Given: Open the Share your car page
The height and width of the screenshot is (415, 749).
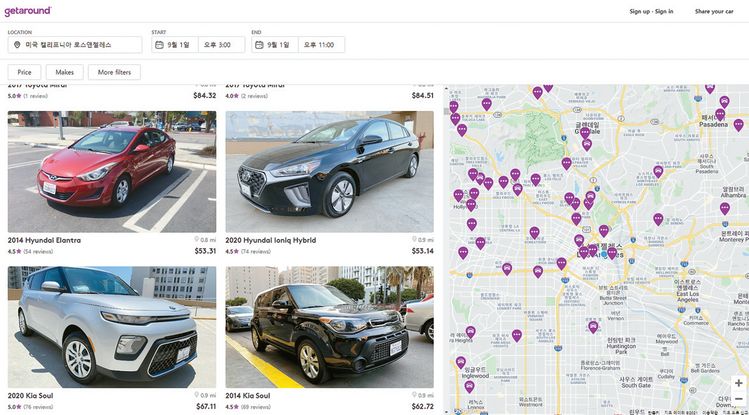Looking at the screenshot, I should click(714, 11).
